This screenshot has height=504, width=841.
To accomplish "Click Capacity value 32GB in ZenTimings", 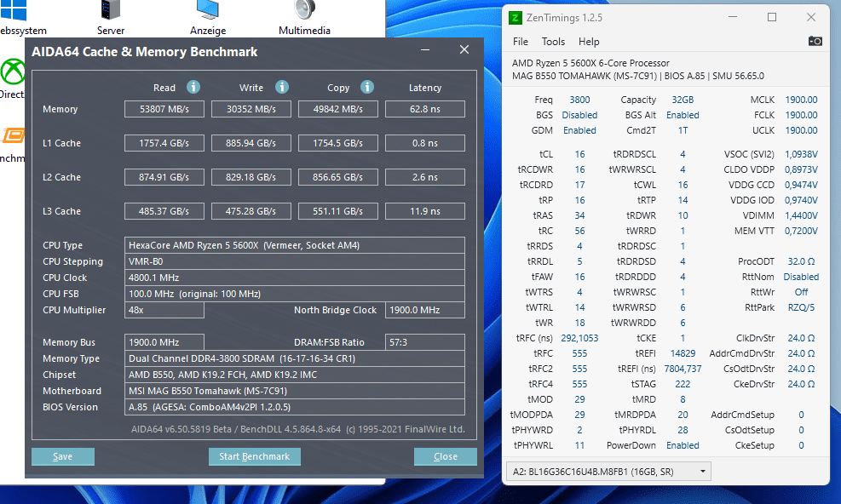I will click(683, 100).
